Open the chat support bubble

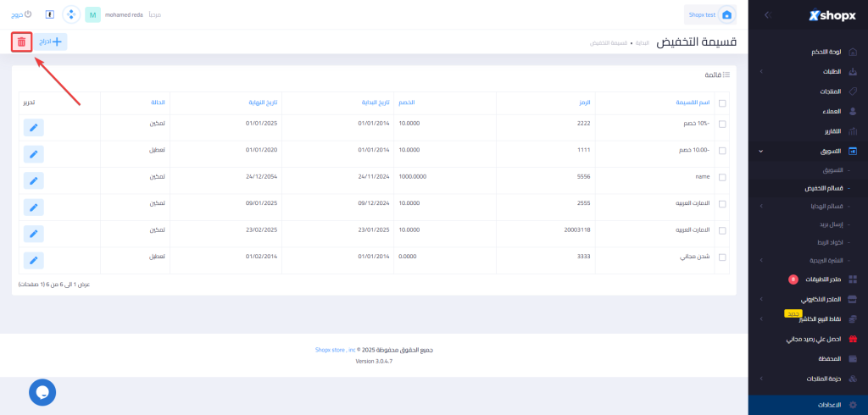(42, 391)
